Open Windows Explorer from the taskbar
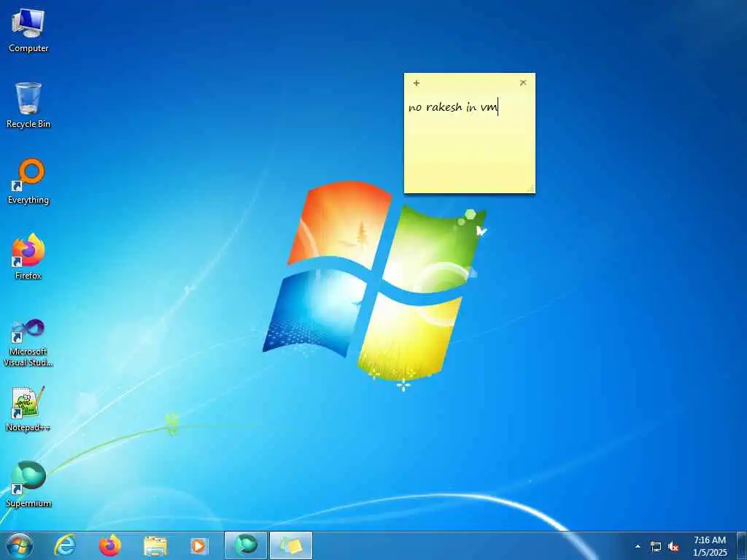 pos(155,546)
